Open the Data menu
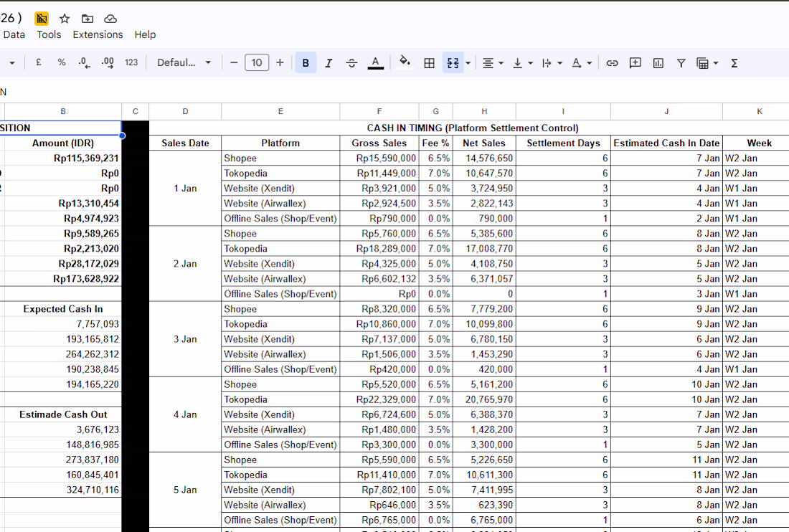The width and height of the screenshot is (789, 532). point(14,34)
